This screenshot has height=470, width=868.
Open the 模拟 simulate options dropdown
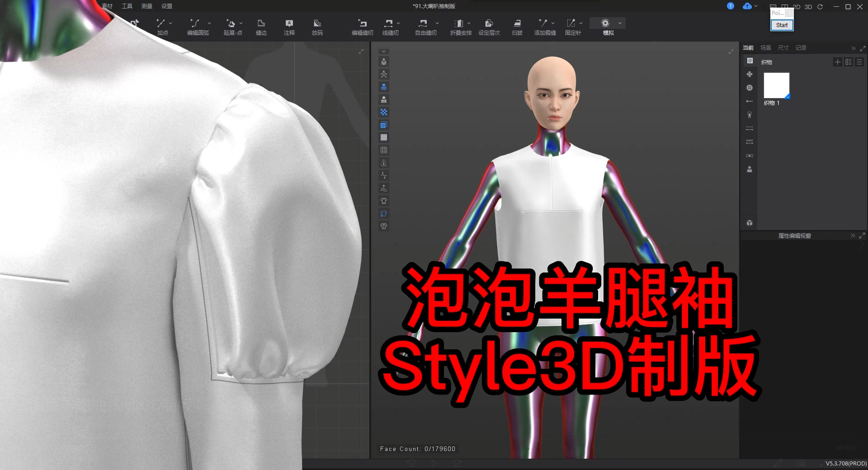coord(620,23)
